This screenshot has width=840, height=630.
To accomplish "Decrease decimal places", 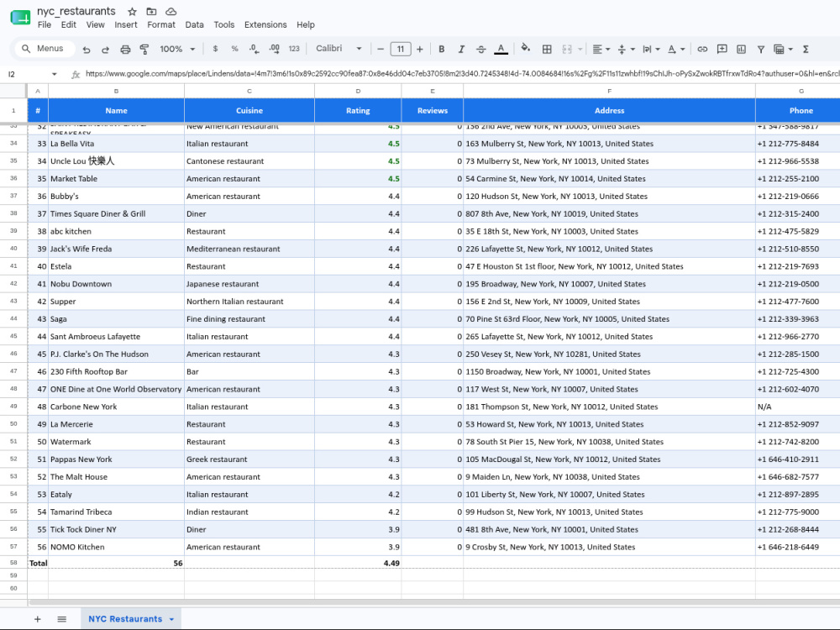I will 254,49.
